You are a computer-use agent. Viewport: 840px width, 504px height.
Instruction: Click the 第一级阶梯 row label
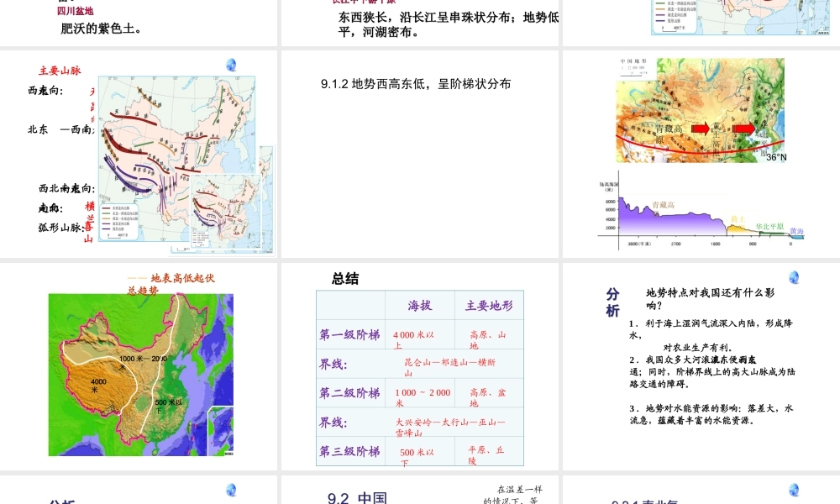coord(349,335)
